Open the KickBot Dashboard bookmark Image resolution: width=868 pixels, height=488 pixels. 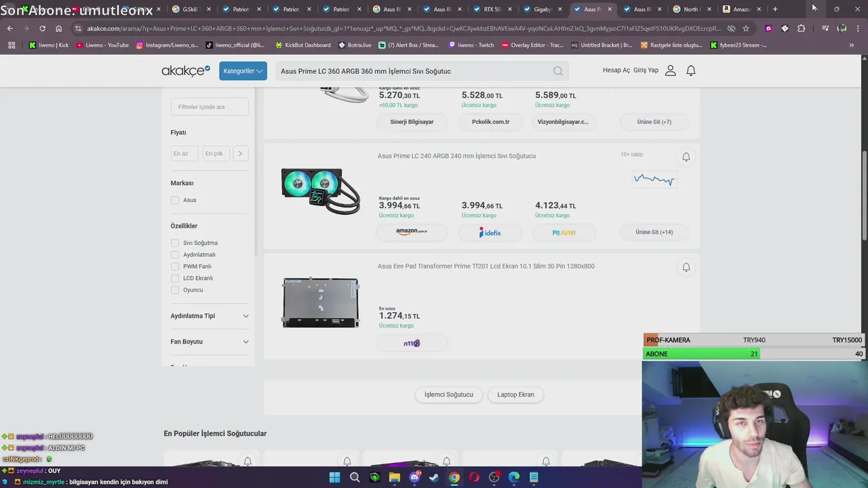(302, 45)
